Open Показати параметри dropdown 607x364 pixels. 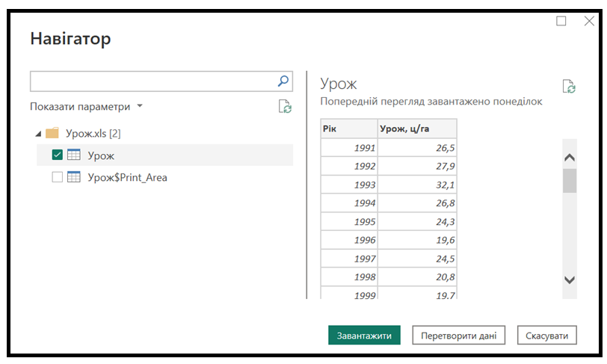86,106
